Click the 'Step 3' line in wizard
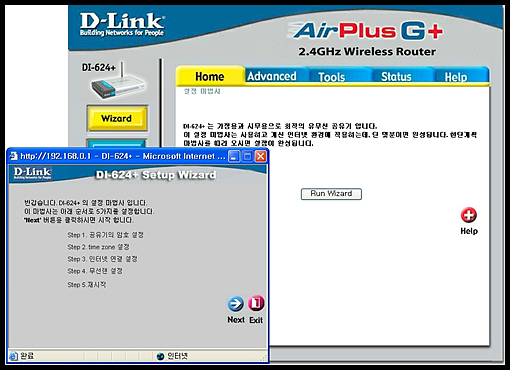510x370 pixels. (x=102, y=259)
